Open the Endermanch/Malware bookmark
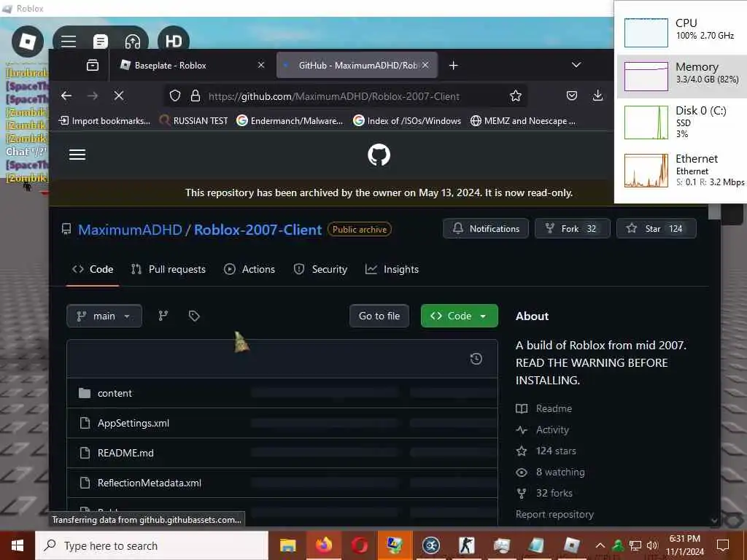The height and width of the screenshot is (560, 747). pyautogui.click(x=290, y=121)
